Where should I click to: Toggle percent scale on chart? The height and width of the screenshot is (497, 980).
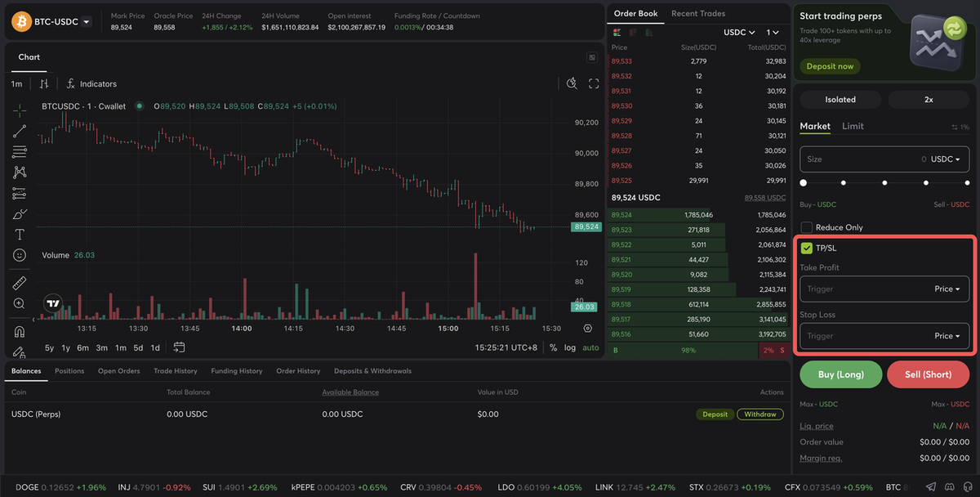553,347
